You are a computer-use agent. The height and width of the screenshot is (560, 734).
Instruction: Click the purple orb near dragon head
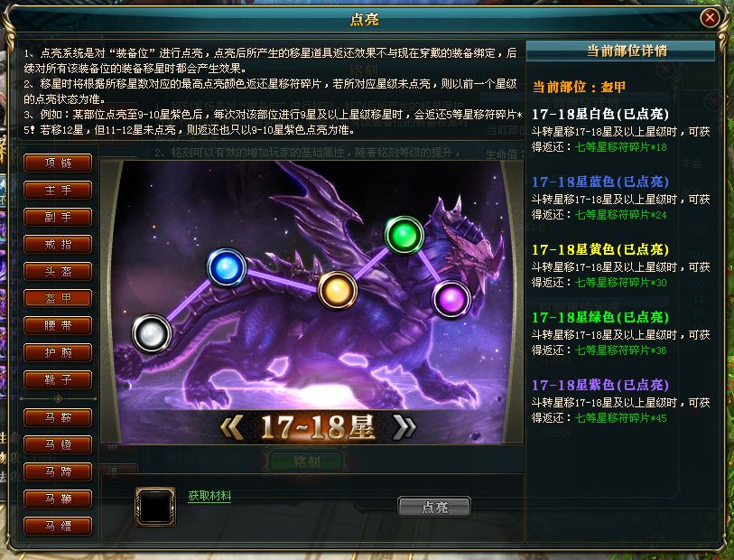[x=451, y=299]
